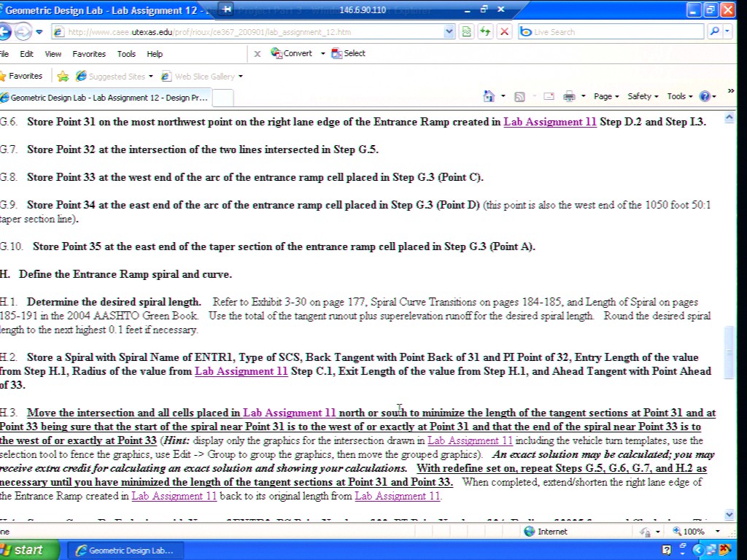The image size is (747, 560).
Task: Click inside the Live Search box
Action: 611,32
